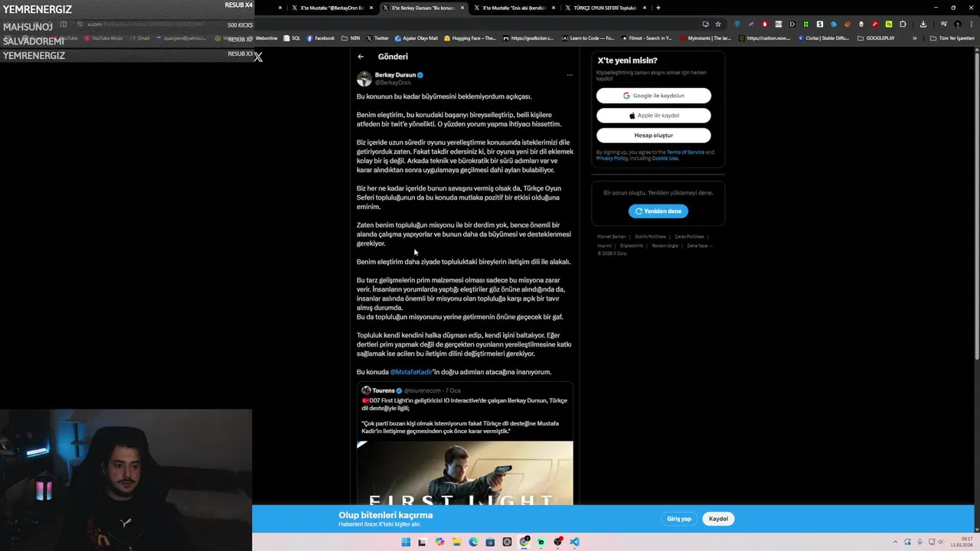Viewport: 980px width, 551px height.
Task: Open Visual Studio Code from the taskbar
Action: pyautogui.click(x=575, y=542)
